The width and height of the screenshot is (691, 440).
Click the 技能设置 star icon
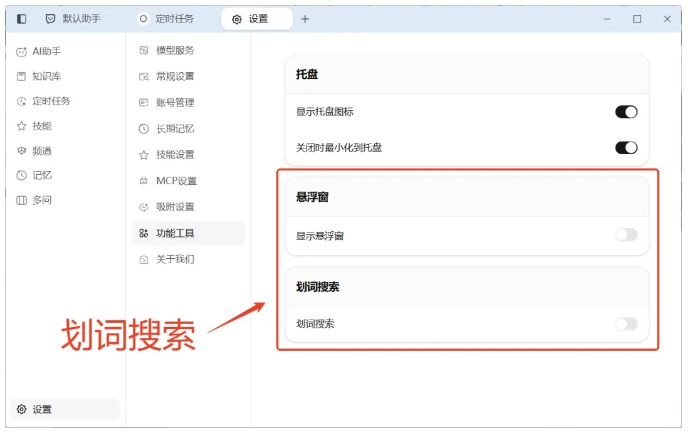144,155
